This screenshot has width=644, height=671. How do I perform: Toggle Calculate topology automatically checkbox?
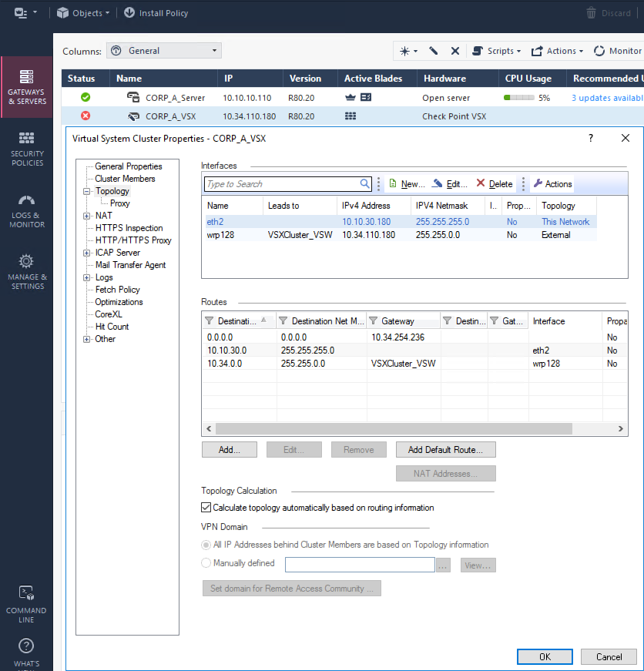(206, 508)
